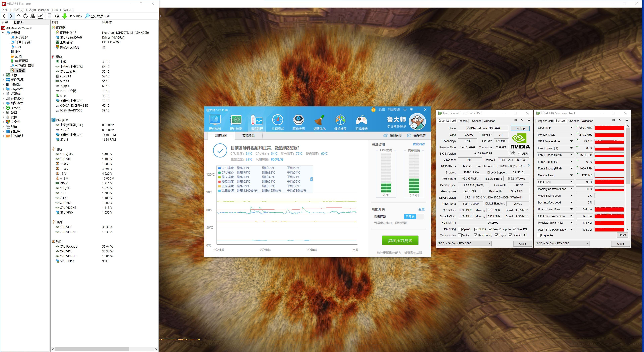Click the 驱动程序更新 toolbar button
Image resolution: width=644 pixels, height=352 pixels.
(x=97, y=16)
